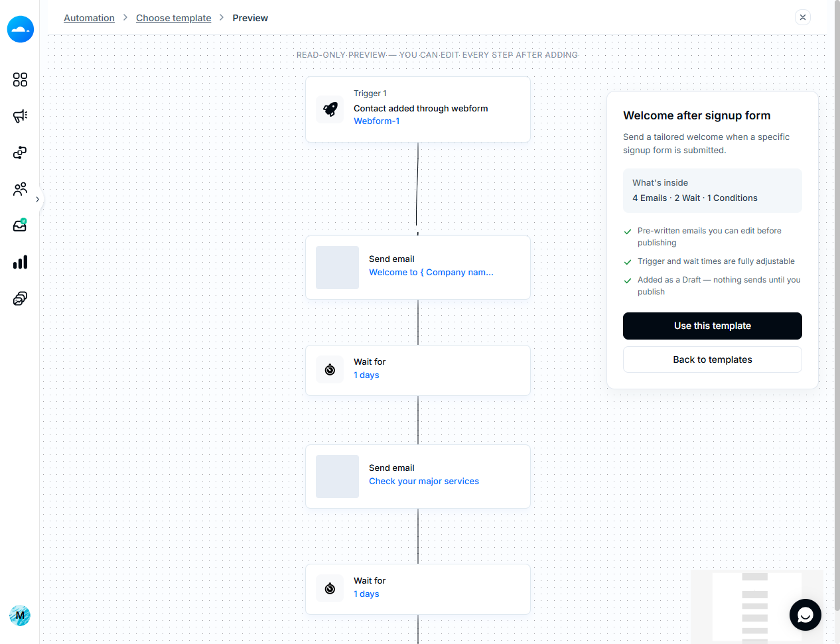Open the contacts people icon
This screenshot has height=644, width=840.
point(20,189)
